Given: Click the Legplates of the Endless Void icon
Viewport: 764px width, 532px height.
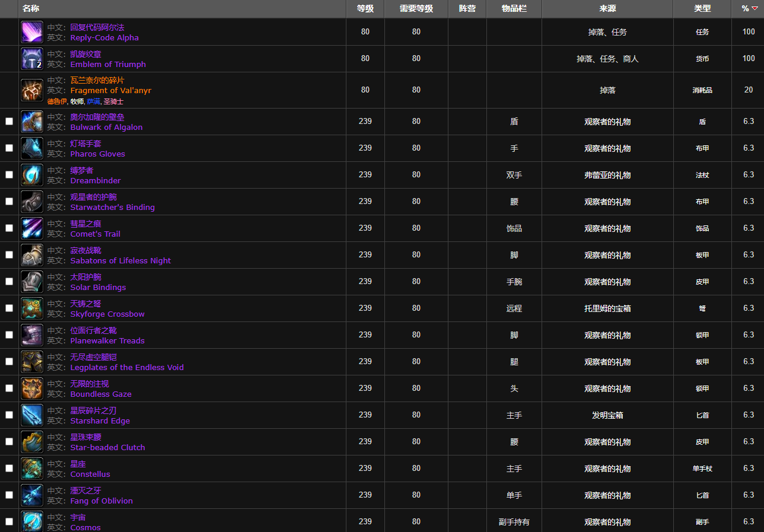Looking at the screenshot, I should click(x=32, y=362).
